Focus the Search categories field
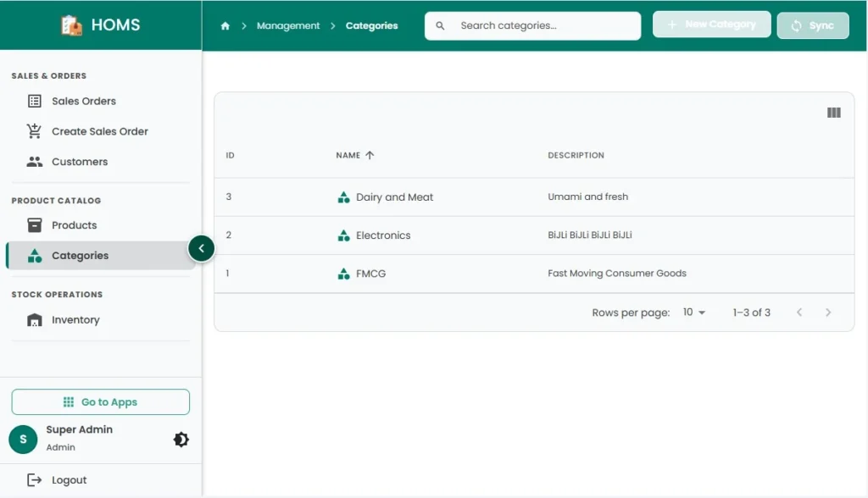 [542, 26]
